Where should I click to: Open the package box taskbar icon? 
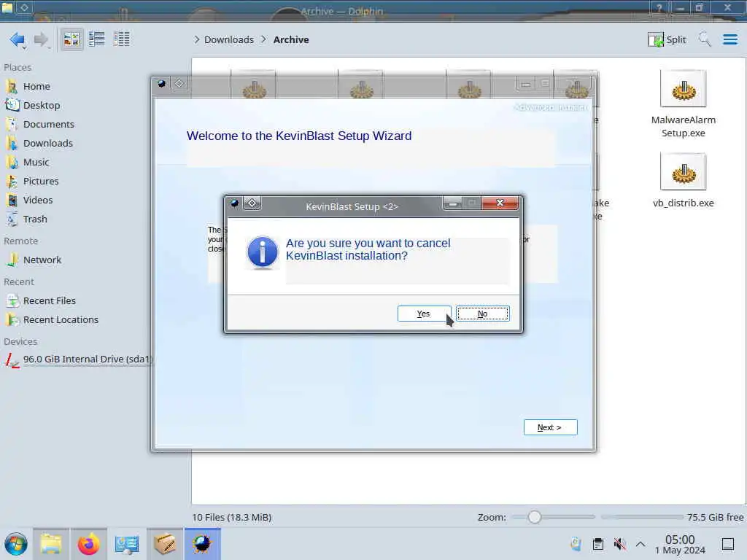(165, 544)
